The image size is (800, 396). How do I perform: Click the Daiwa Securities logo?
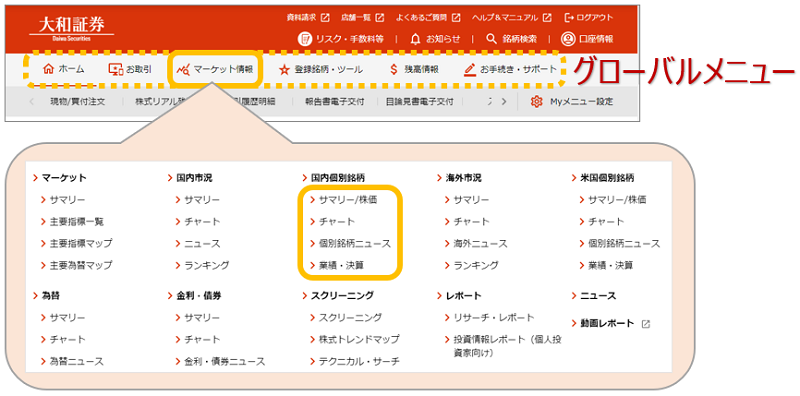point(71,29)
